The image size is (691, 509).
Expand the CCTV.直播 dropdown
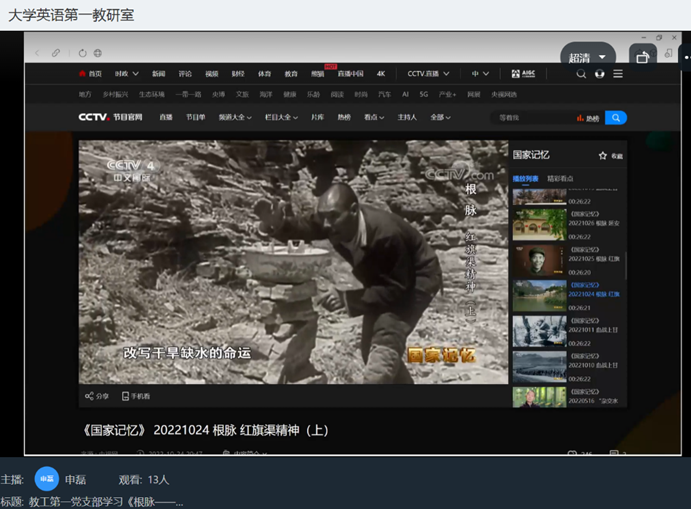tap(428, 73)
